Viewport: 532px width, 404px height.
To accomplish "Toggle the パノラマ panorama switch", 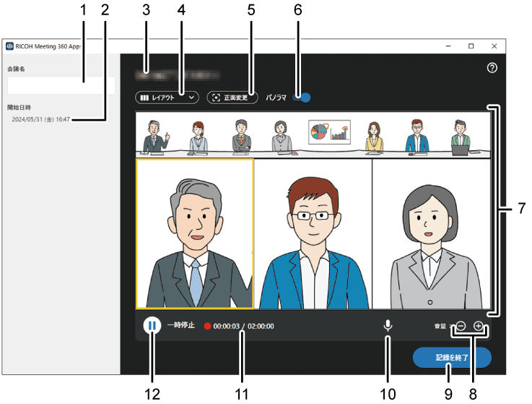I will (302, 98).
